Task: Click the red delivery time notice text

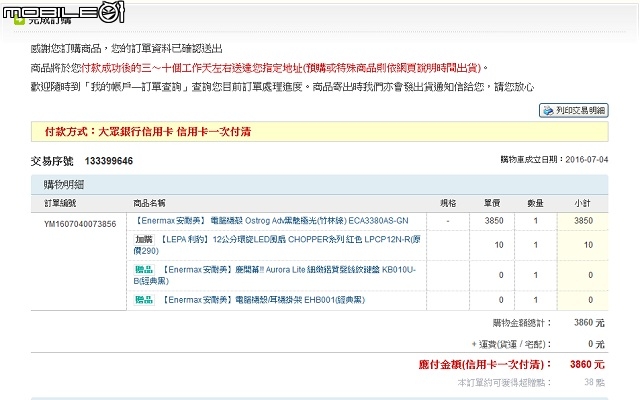Action: (x=281, y=68)
